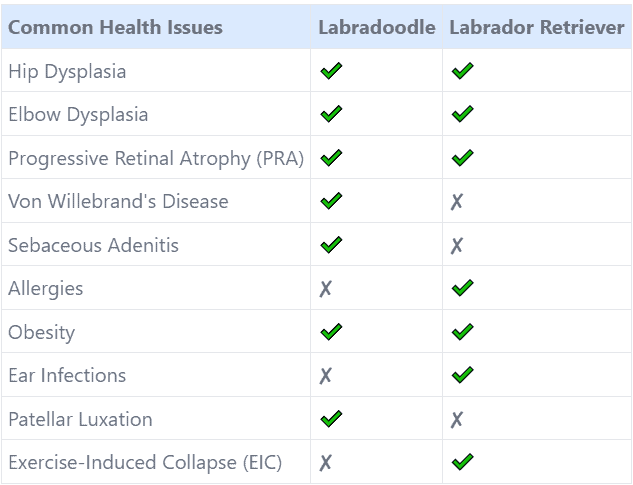633x485 pixels.
Task: Select the Common Health Issues column header
Action: (115, 27)
